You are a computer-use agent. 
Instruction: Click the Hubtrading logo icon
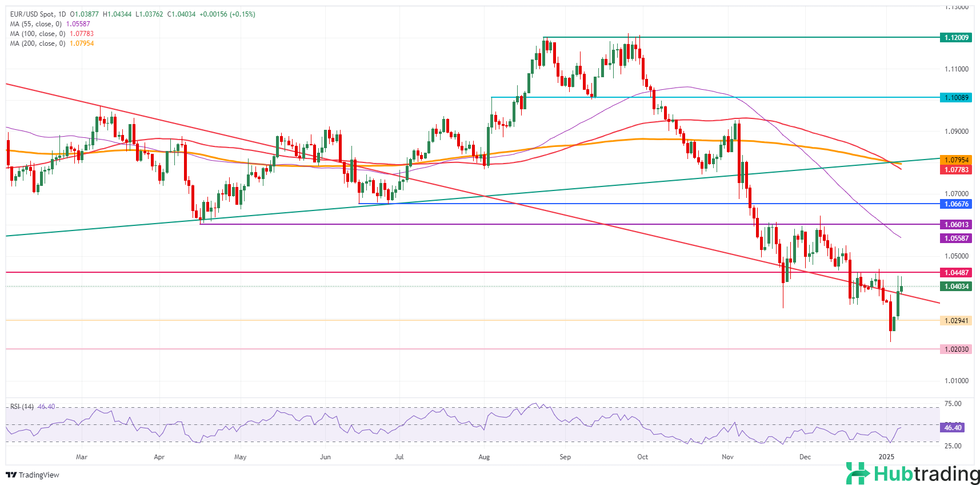click(x=857, y=474)
